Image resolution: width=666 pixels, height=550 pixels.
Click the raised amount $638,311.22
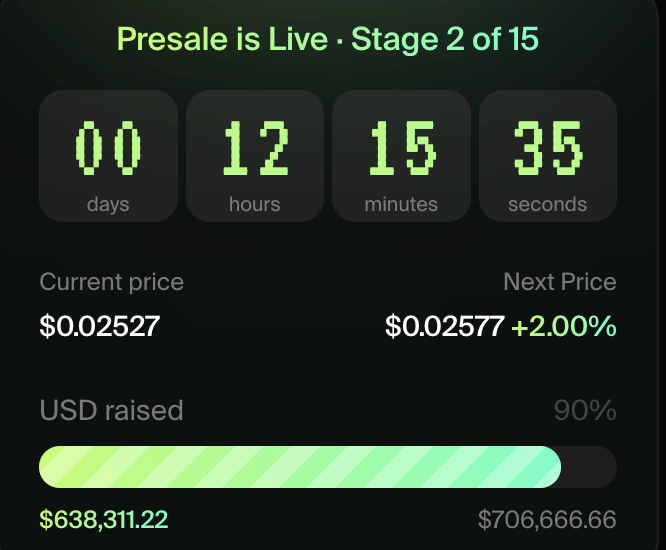[104, 519]
